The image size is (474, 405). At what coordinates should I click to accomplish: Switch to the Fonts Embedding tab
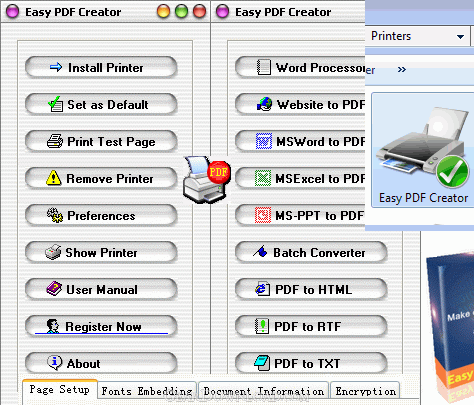(147, 391)
